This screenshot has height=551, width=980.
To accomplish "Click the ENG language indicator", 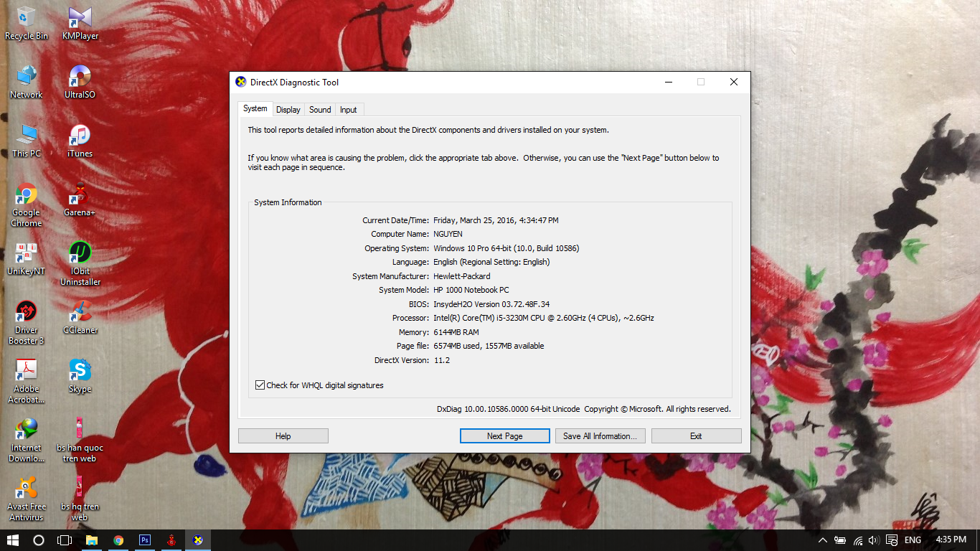I will [x=913, y=540].
